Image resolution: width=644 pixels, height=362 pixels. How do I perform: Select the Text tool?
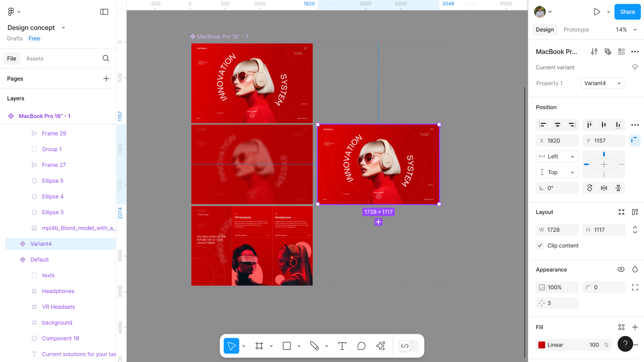(x=342, y=346)
